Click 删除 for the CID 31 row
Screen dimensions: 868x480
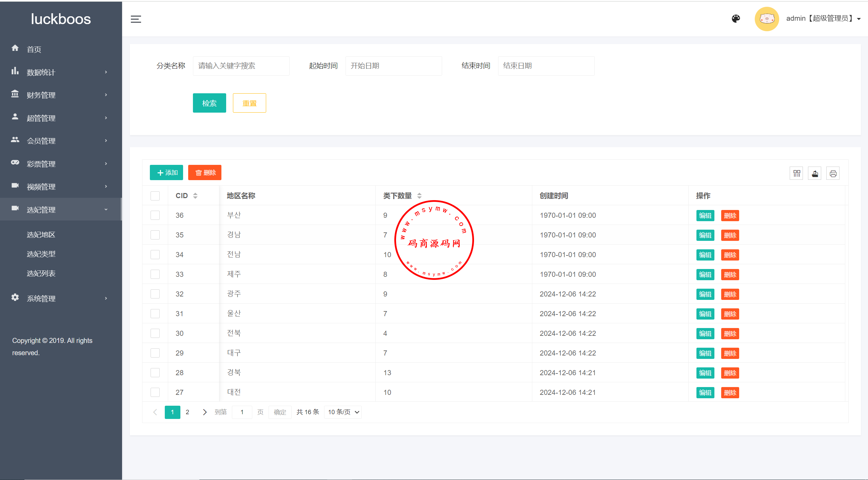click(730, 314)
